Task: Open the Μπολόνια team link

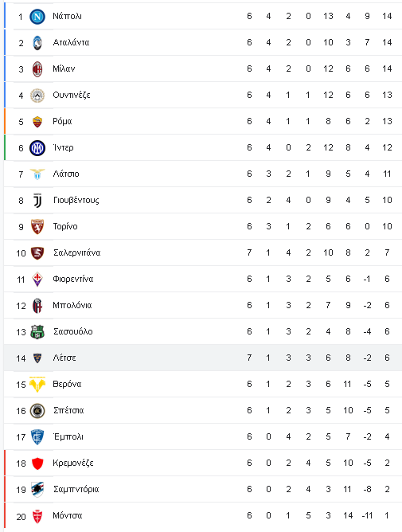Action: point(72,305)
